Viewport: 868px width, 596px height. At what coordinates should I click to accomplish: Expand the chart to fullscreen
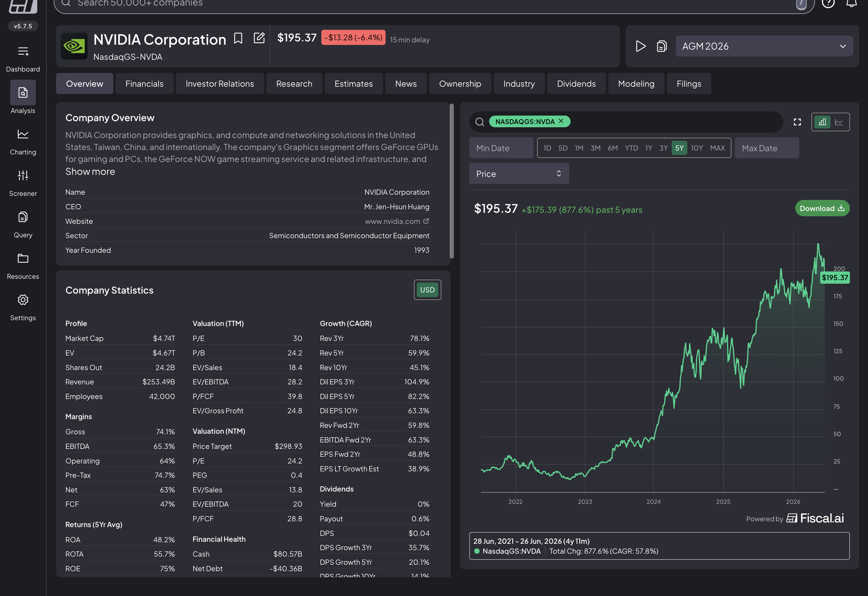coord(797,122)
